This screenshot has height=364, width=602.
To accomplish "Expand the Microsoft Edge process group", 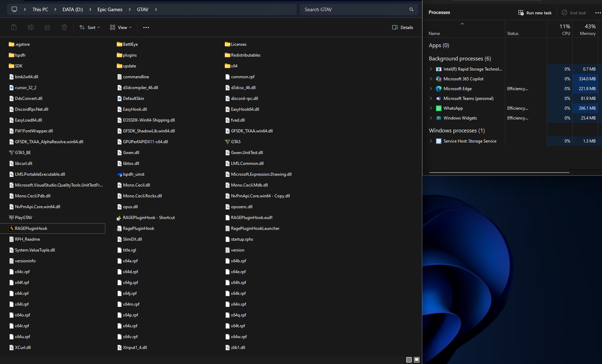I will tap(431, 89).
